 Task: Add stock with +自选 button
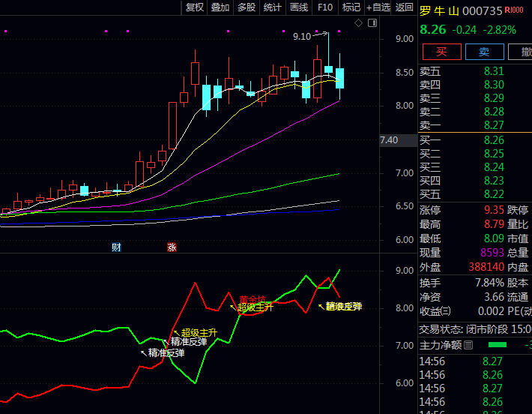[378, 7]
